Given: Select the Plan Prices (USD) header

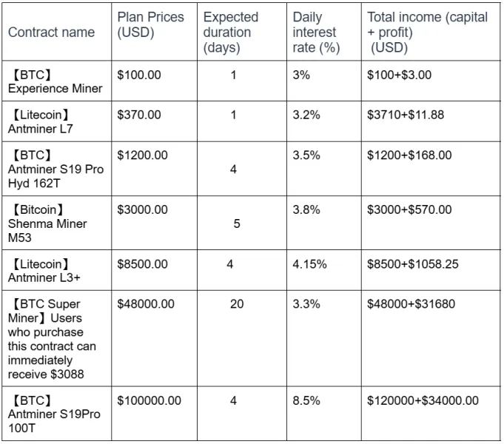Looking at the screenshot, I should [x=150, y=24].
